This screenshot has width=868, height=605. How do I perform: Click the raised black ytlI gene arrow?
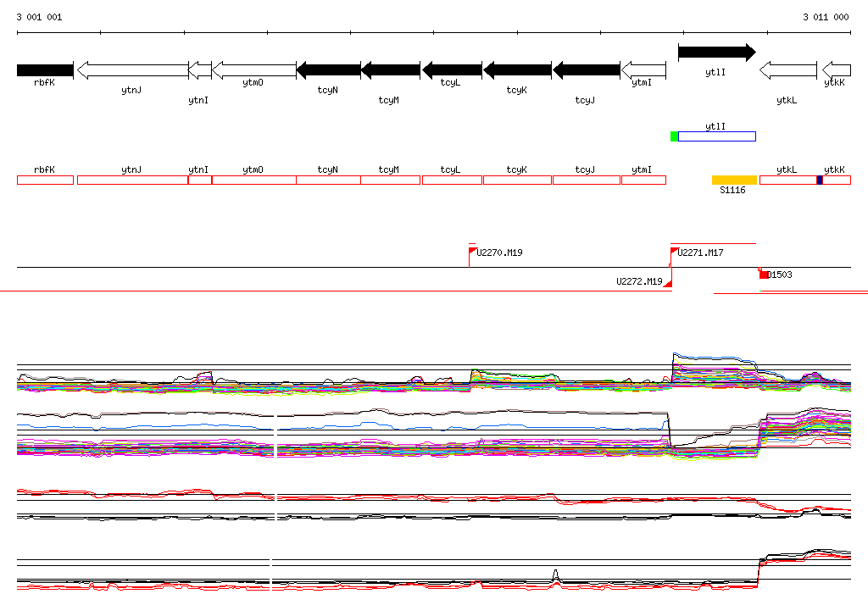point(716,53)
